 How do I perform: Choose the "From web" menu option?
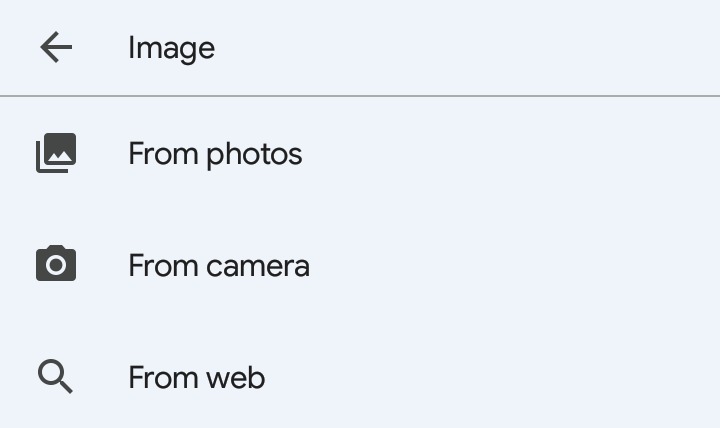pos(196,378)
